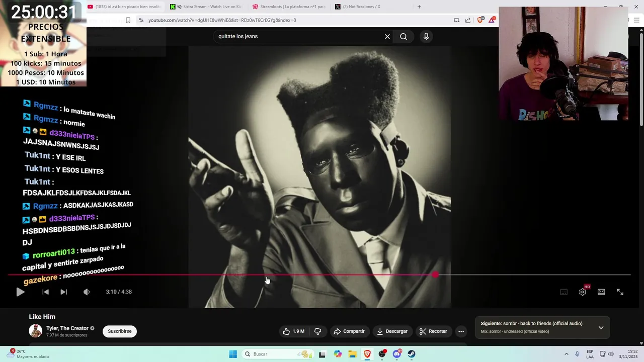Open Brave Rewards triangle icon
The image size is (644, 362).
(492, 20)
